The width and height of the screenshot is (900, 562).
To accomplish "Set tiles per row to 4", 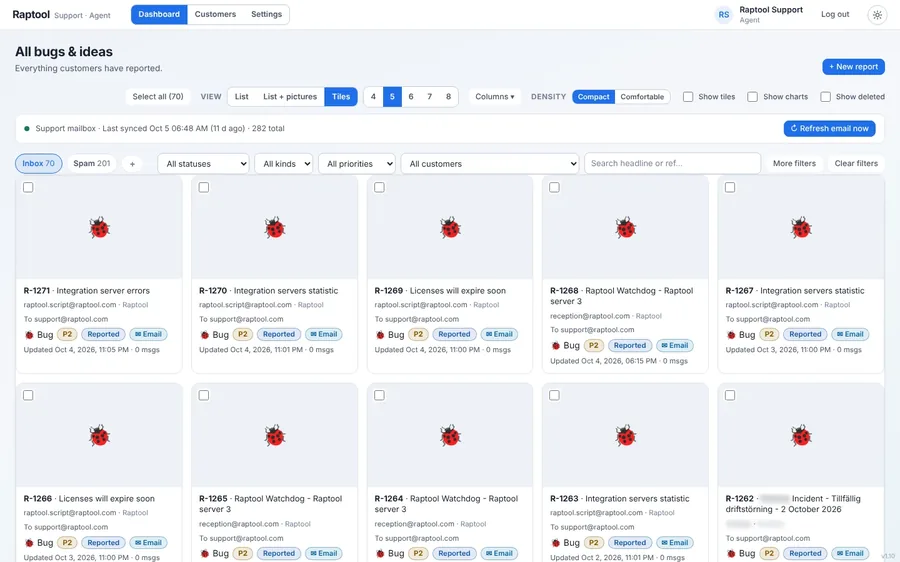I will (x=373, y=96).
